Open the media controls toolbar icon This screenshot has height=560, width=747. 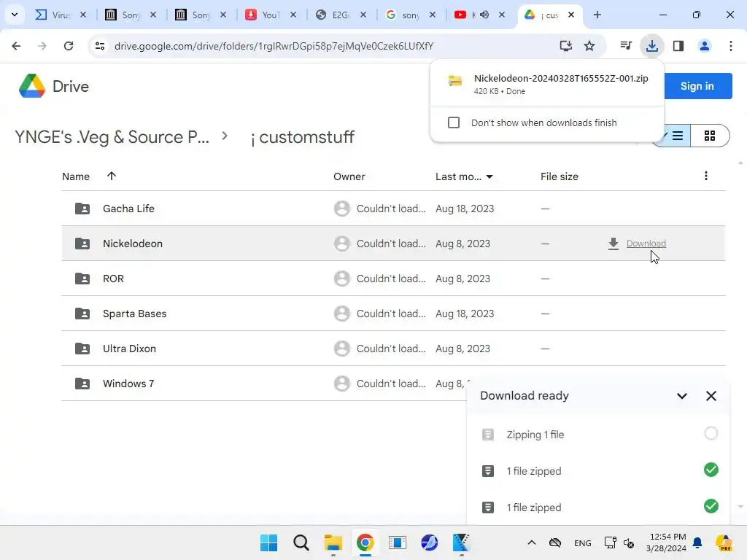625,46
